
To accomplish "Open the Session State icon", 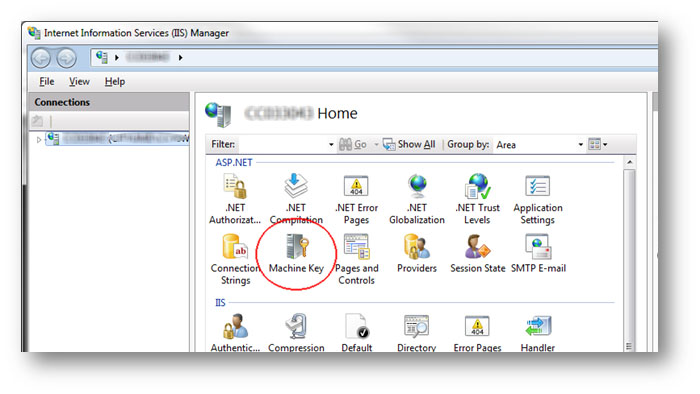I will tap(477, 254).
